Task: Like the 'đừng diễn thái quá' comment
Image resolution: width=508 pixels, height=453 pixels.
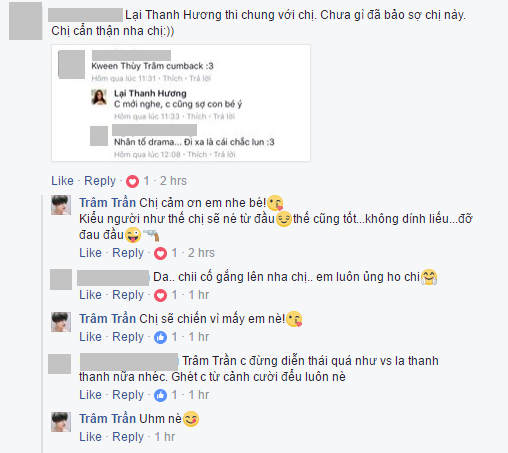Action: [x=90, y=395]
